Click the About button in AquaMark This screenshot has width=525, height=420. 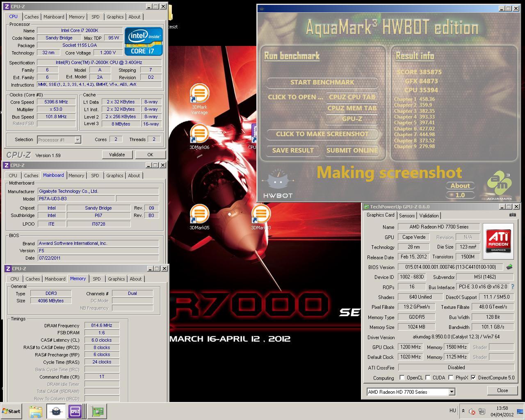coord(460,186)
